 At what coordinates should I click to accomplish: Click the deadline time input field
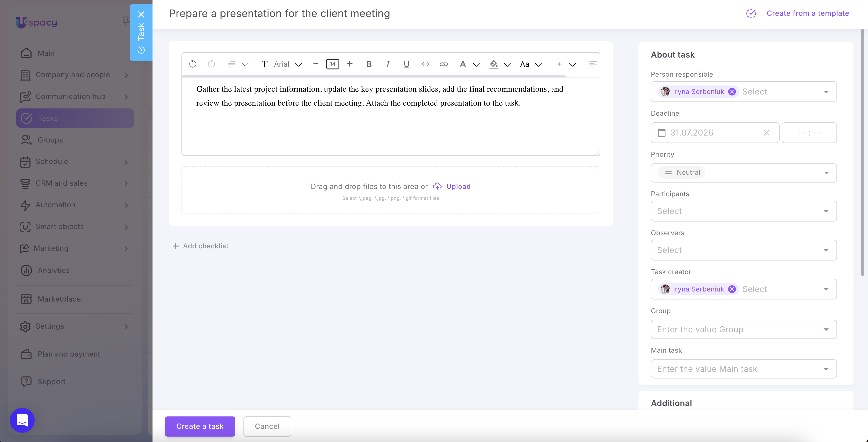[x=809, y=133]
